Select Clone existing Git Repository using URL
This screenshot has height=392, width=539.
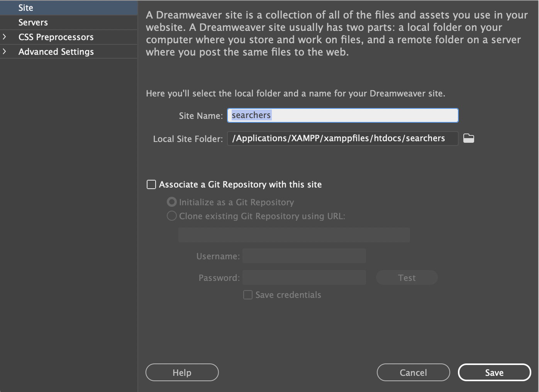(172, 216)
